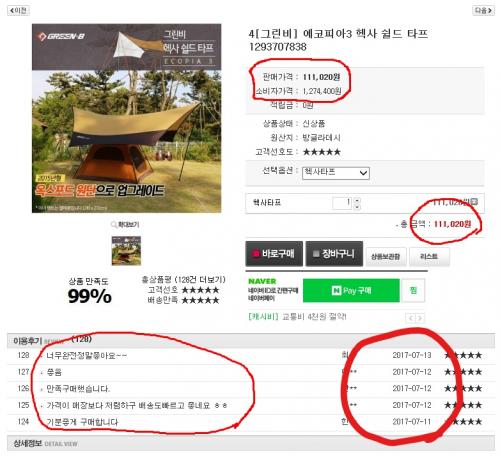Add to cart with 장바구니 button

pyautogui.click(x=334, y=254)
